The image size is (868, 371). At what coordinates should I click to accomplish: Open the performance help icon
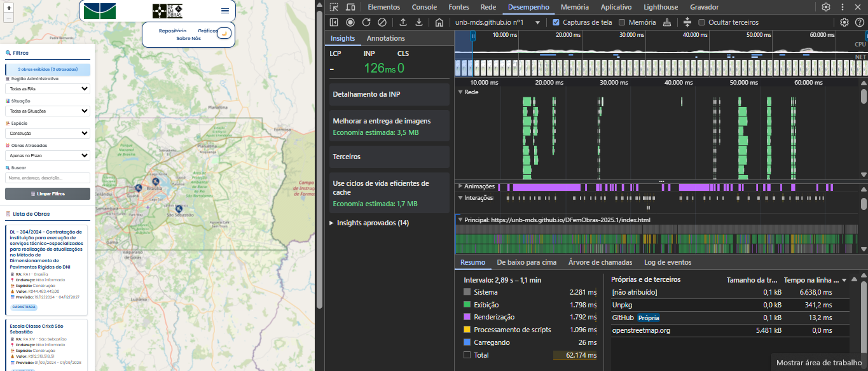pos(860,22)
